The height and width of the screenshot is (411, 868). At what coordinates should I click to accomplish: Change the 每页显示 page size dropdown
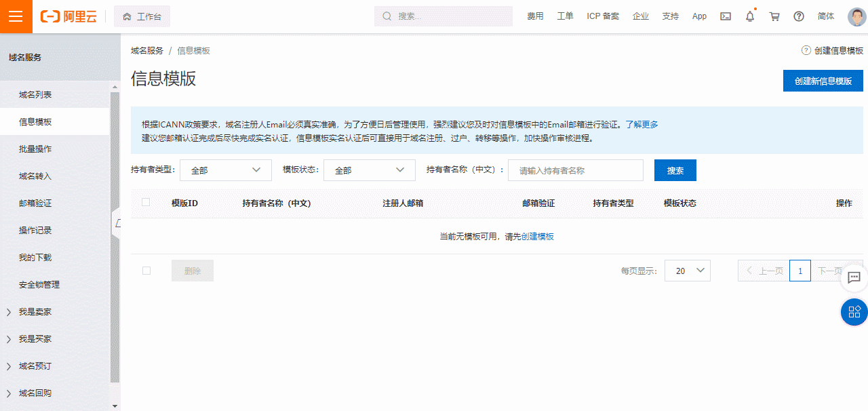[687, 270]
